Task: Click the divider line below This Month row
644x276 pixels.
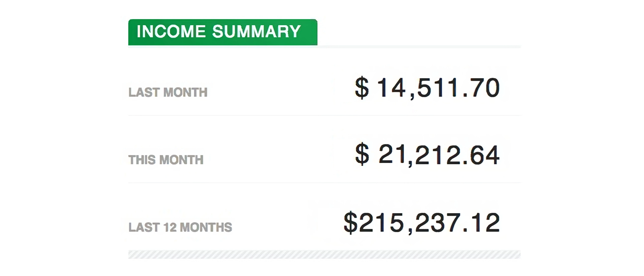Action: pos(325,183)
